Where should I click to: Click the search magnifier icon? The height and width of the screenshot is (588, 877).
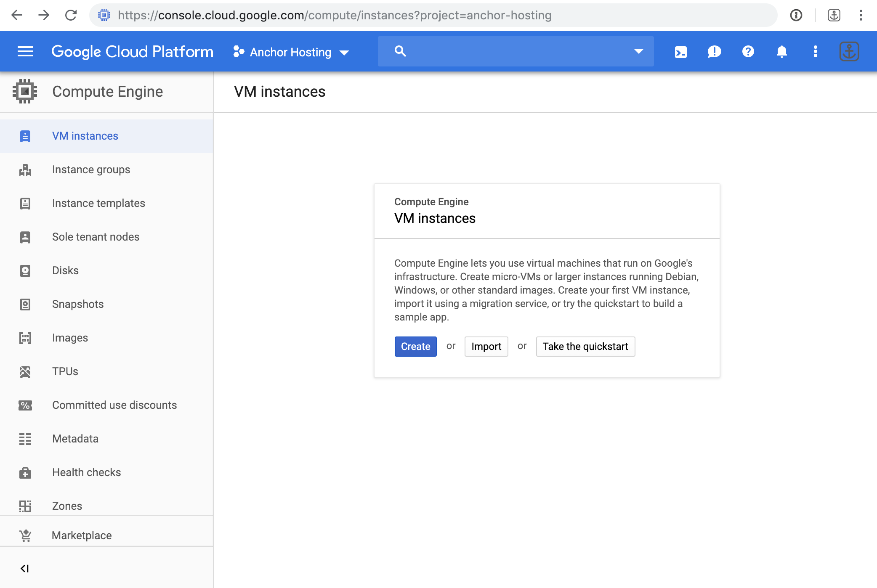400,51
